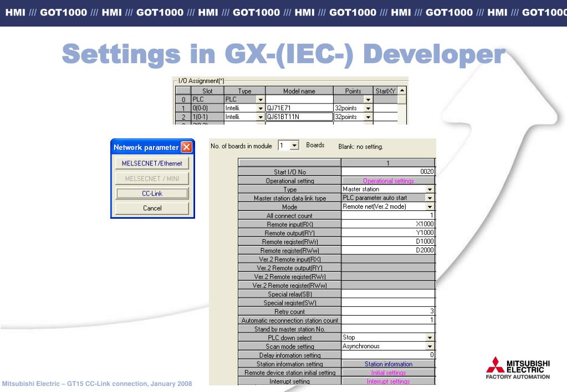The height and width of the screenshot is (392, 567).
Task: Click Start I/O No value 0020
Action: coord(389,172)
